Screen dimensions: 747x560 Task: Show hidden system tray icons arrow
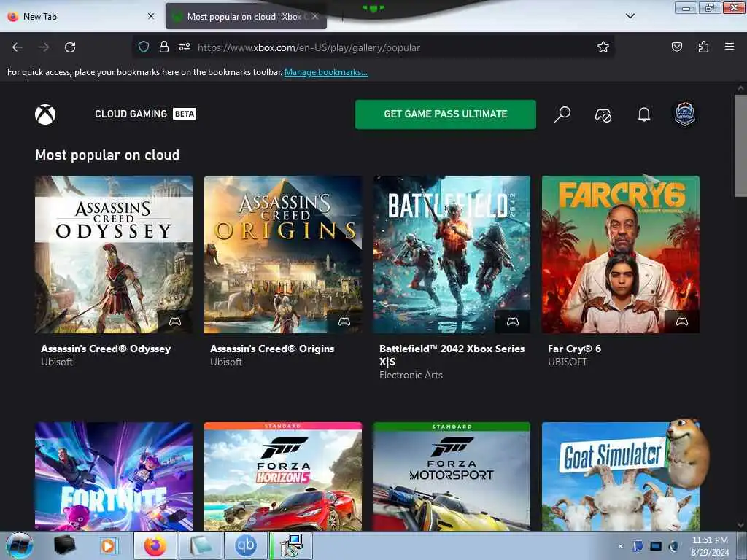point(620,546)
